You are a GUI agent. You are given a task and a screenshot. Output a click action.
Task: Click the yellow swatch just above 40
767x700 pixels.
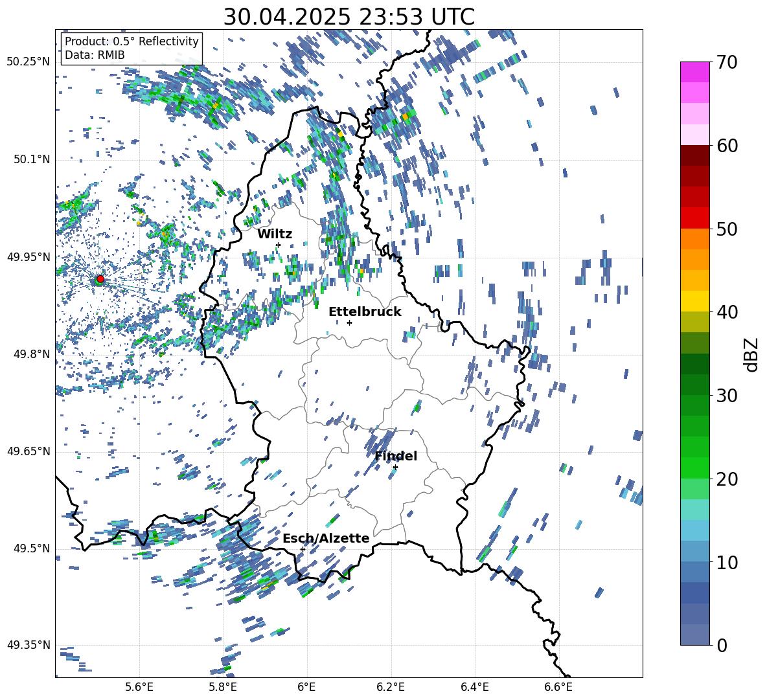click(x=694, y=301)
